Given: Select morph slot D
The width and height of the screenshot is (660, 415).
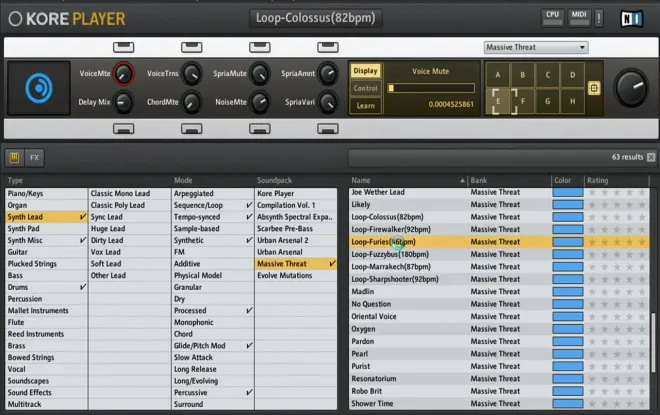Looking at the screenshot, I should tap(572, 75).
